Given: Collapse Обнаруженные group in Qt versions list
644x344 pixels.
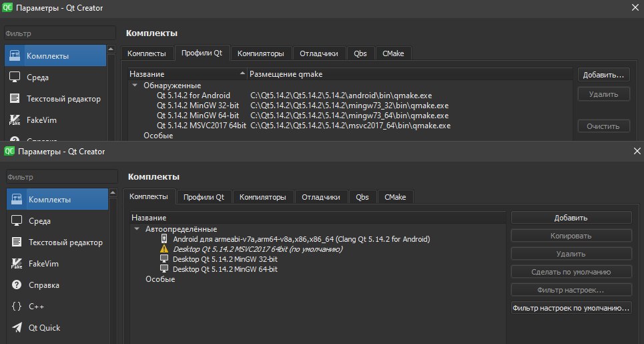Looking at the screenshot, I should click(135, 85).
